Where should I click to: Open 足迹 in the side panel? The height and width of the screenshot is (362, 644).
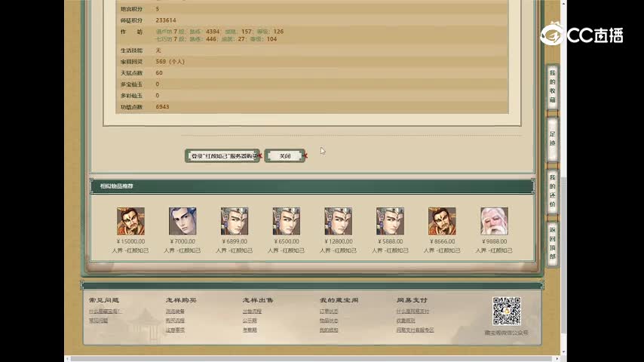click(553, 139)
